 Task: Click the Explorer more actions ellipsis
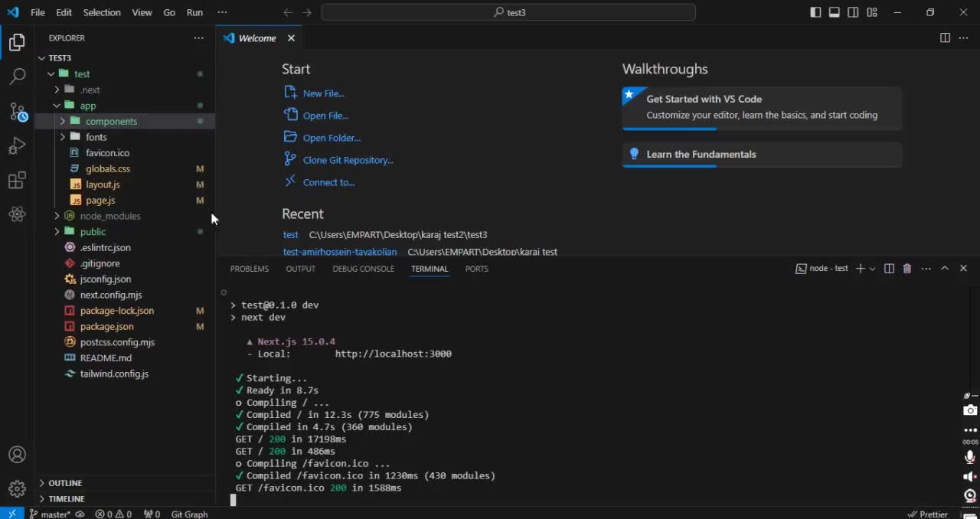[x=199, y=38]
